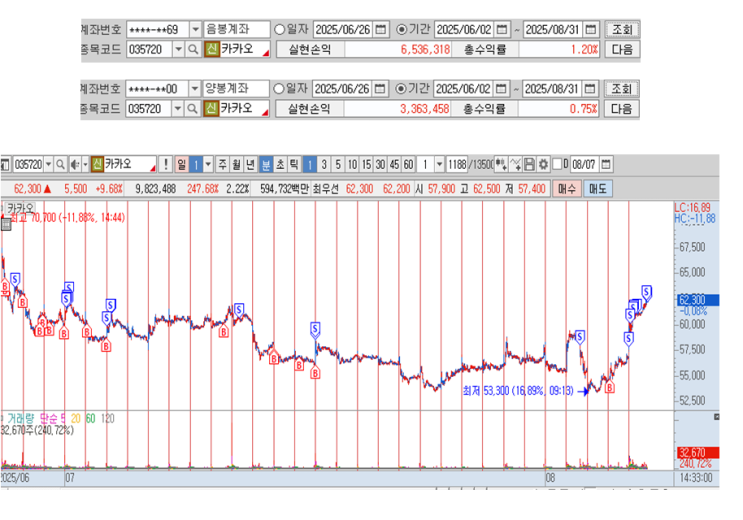Toggle 주 (weekly) period button
743x520 pixels.
222,164
